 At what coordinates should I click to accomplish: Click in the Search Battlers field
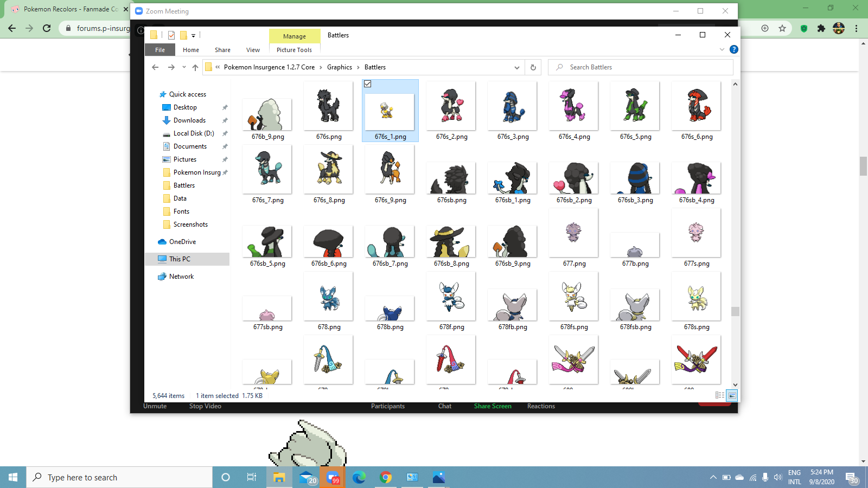click(x=640, y=67)
